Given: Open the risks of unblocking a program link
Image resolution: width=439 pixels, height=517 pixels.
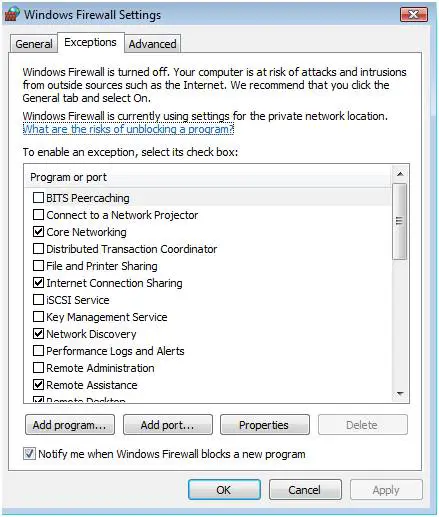Looking at the screenshot, I should (128, 129).
